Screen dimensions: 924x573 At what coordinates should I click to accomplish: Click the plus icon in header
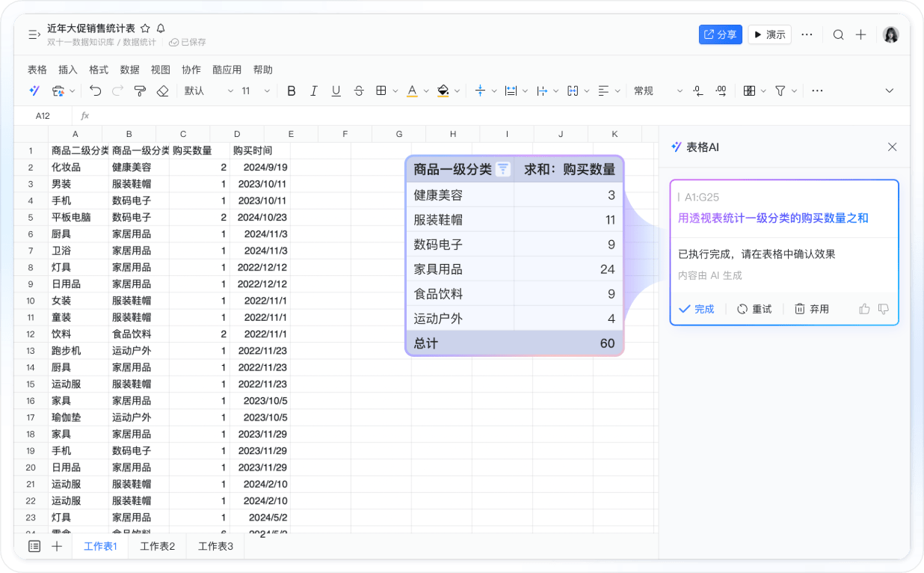861,34
